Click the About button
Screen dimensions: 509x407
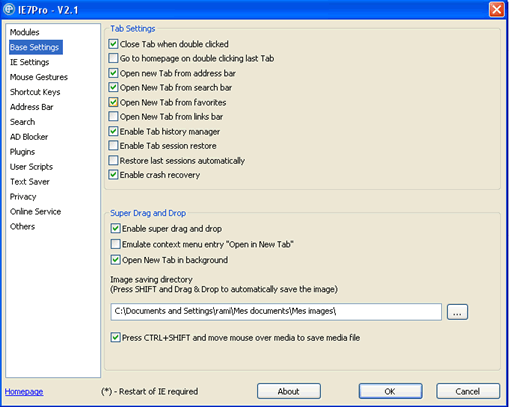pos(289,391)
